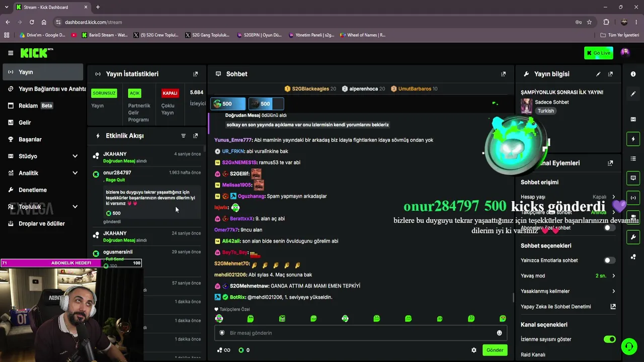Click the Go Live button
644x362 pixels.
599,53
